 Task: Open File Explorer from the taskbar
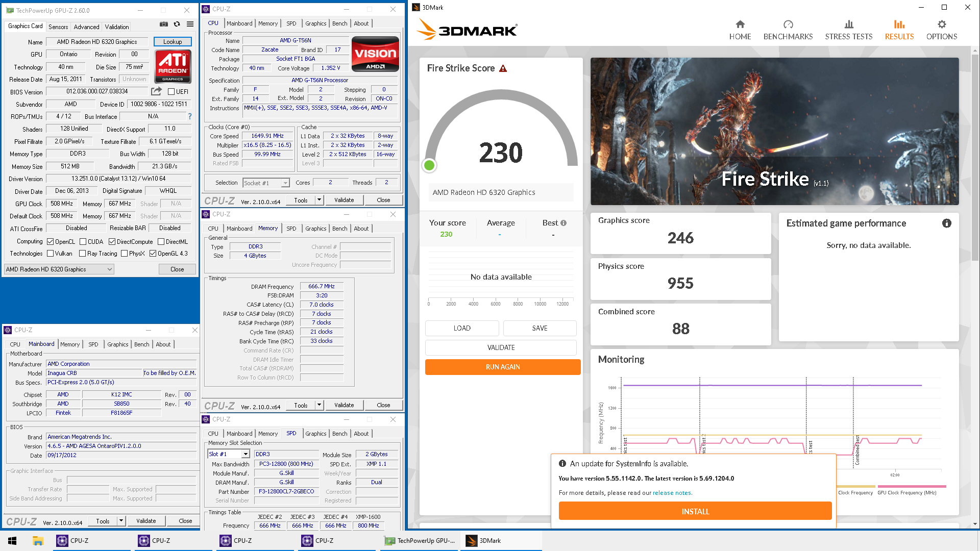pos(37,541)
